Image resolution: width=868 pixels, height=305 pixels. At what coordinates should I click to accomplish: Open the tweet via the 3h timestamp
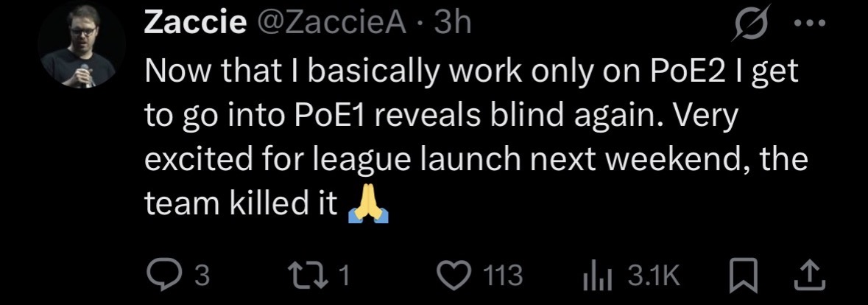pos(453,24)
